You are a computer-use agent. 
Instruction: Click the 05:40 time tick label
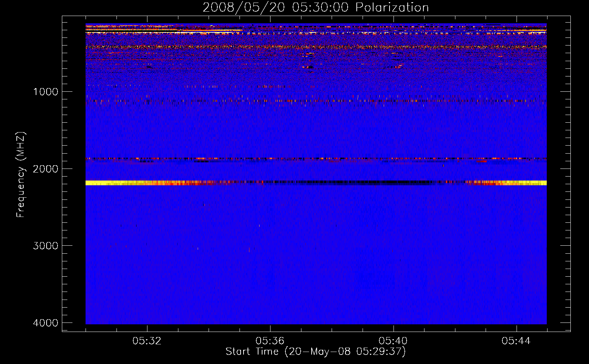tap(393, 341)
